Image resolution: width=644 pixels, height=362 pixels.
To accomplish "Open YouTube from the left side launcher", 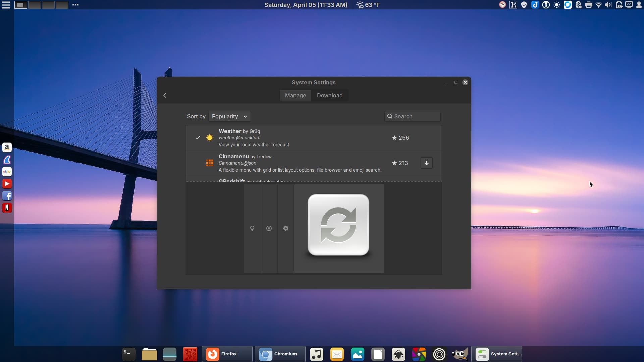I will [7, 184].
